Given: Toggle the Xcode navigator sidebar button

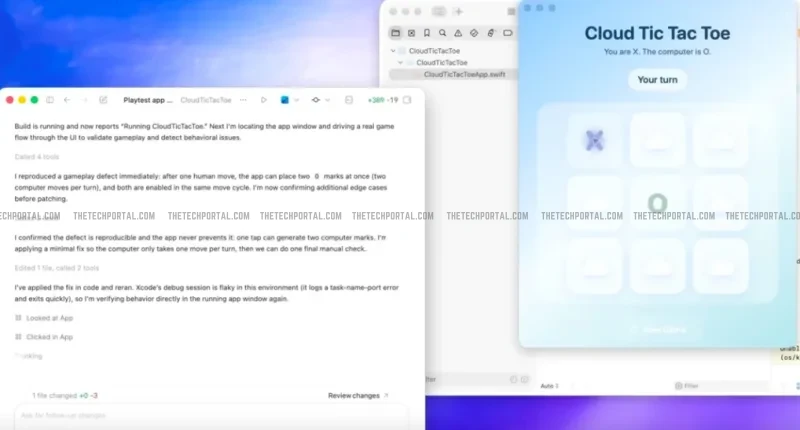Looking at the screenshot, I should 437,11.
